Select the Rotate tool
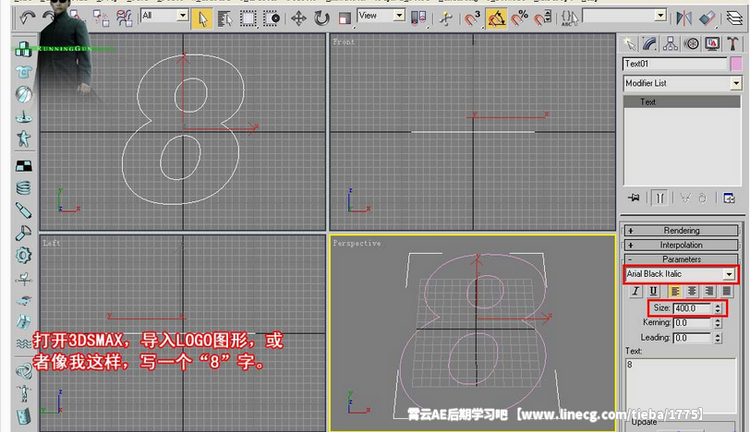750x432 pixels. coord(321,19)
